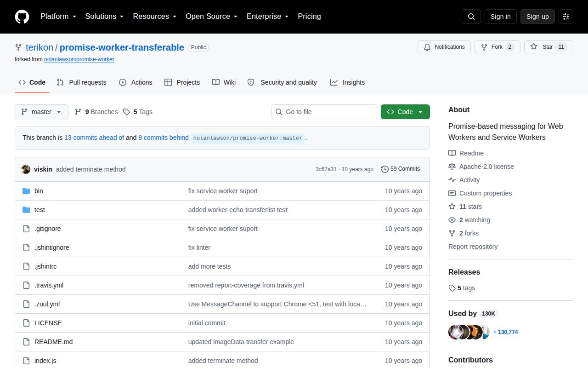Open the green Code dropdown button
Image resolution: width=588 pixels, height=368 pixels.
tap(405, 112)
